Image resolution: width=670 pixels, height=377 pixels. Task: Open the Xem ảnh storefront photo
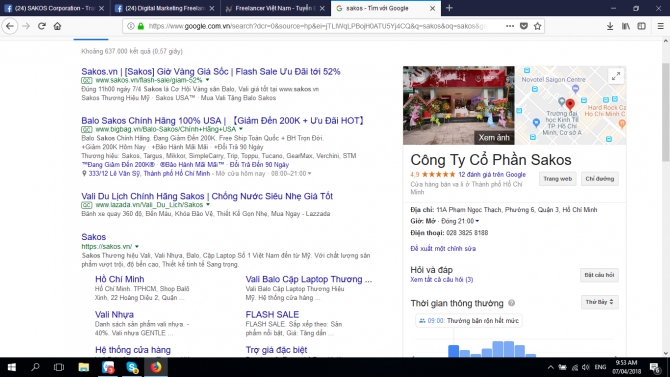click(458, 105)
